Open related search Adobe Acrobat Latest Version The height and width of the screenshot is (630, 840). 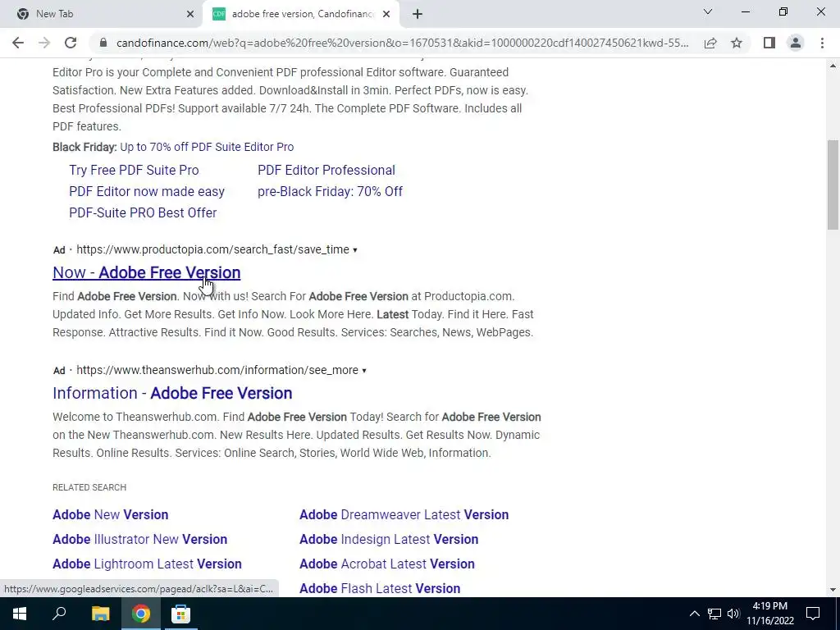click(387, 564)
